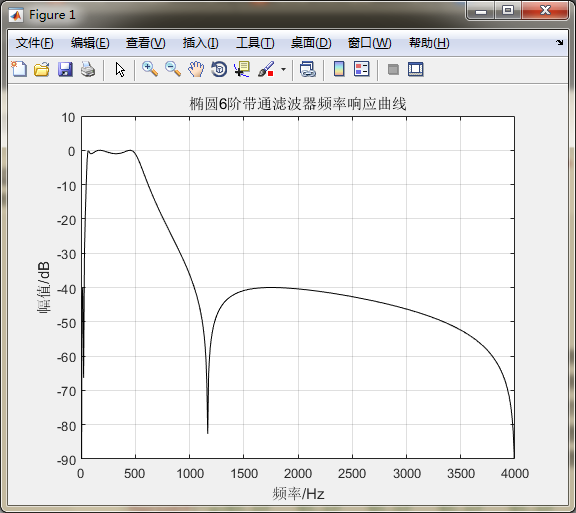
Task: Expand the Brush color dropdown arrow
Action: 283,69
